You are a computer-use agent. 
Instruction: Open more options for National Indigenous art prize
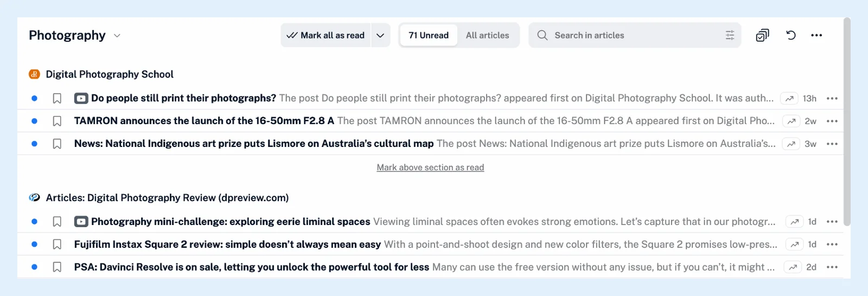832,144
